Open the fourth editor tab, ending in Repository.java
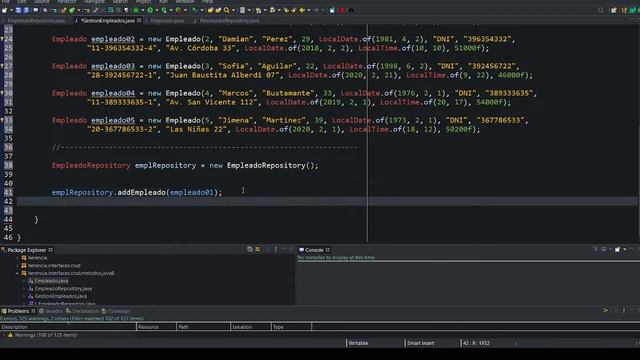640x360 pixels. (x=229, y=20)
